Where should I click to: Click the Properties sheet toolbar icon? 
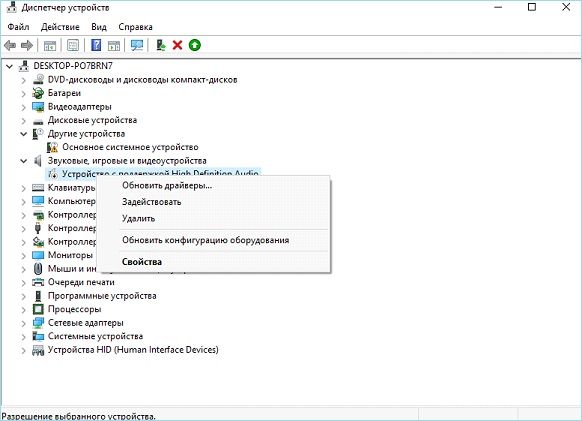coord(73,45)
